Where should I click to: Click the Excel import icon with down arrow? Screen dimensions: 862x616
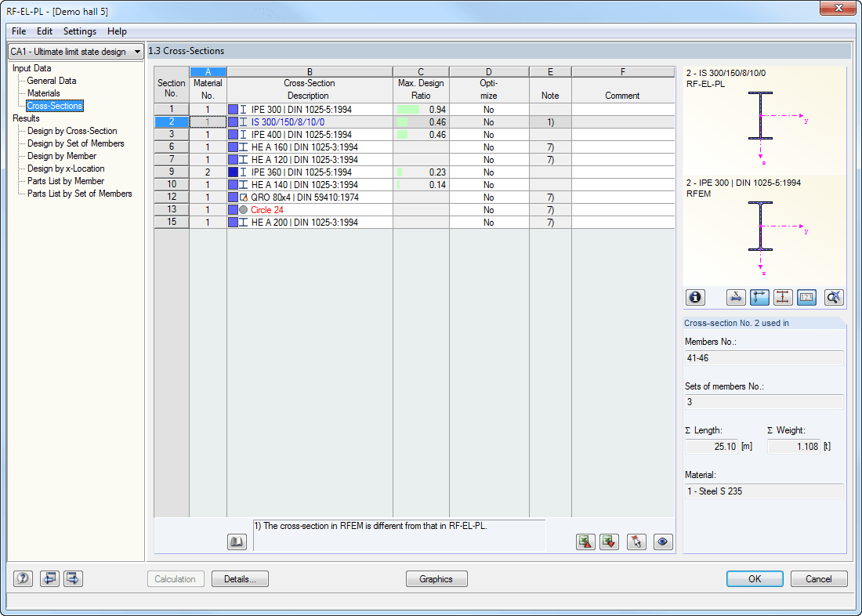tap(609, 542)
